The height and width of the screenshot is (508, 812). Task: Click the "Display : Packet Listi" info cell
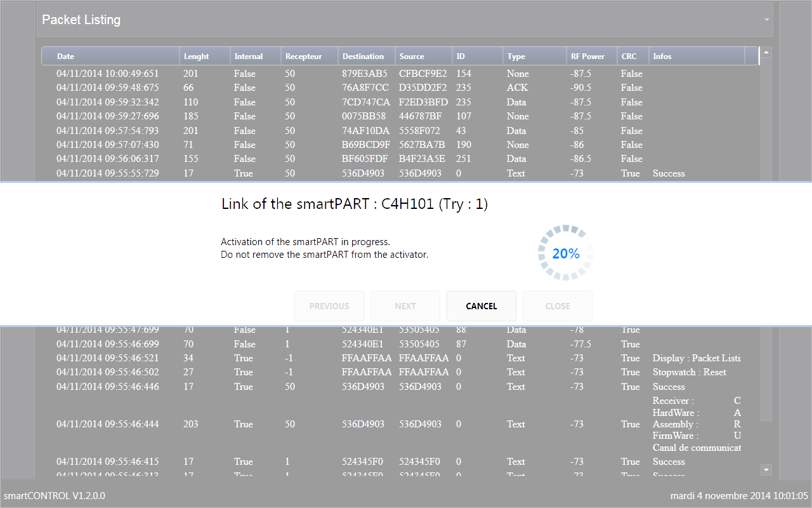(697, 358)
